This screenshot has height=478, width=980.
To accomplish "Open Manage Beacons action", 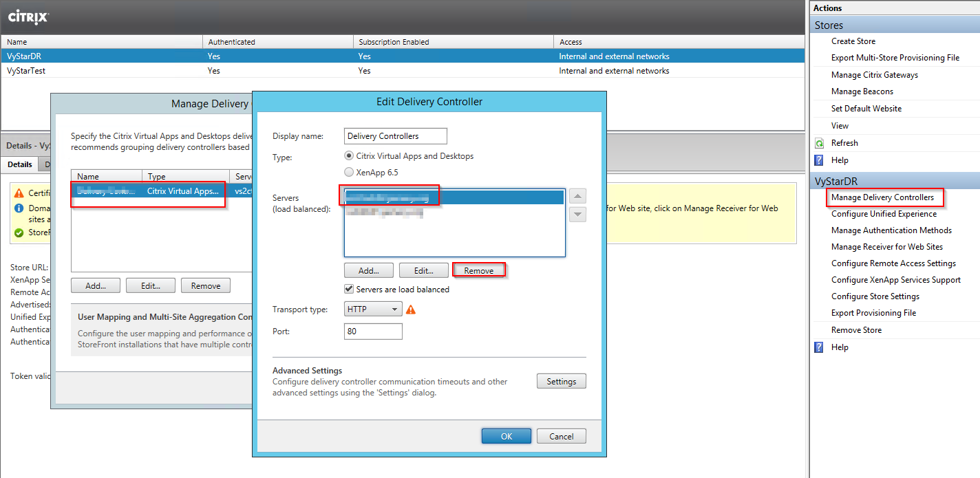I will click(x=862, y=91).
